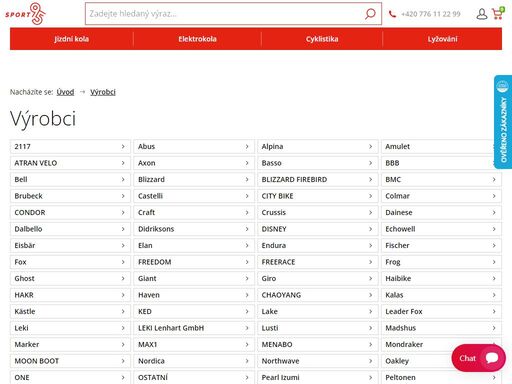The height and width of the screenshot is (384, 512).
Task: Select manufacturer Basso
Action: pyautogui.click(x=318, y=163)
